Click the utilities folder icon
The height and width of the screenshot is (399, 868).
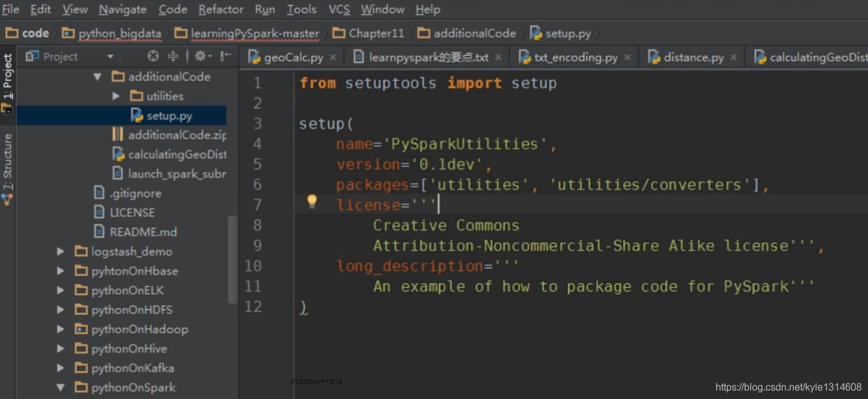point(136,96)
